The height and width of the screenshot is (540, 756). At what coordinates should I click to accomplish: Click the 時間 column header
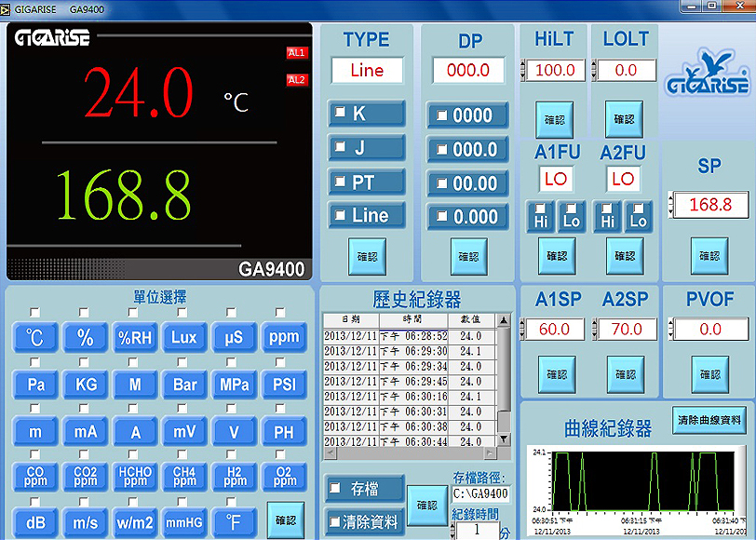pyautogui.click(x=413, y=320)
